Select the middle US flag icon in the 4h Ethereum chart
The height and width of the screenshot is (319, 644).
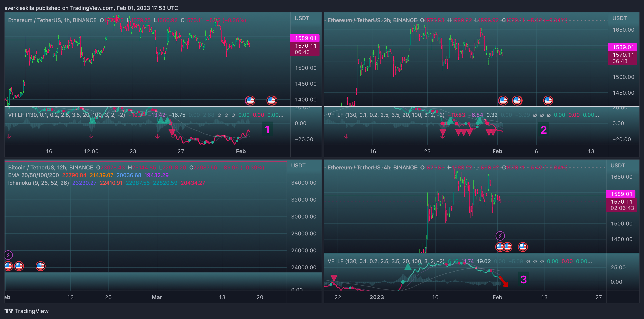[x=508, y=247]
